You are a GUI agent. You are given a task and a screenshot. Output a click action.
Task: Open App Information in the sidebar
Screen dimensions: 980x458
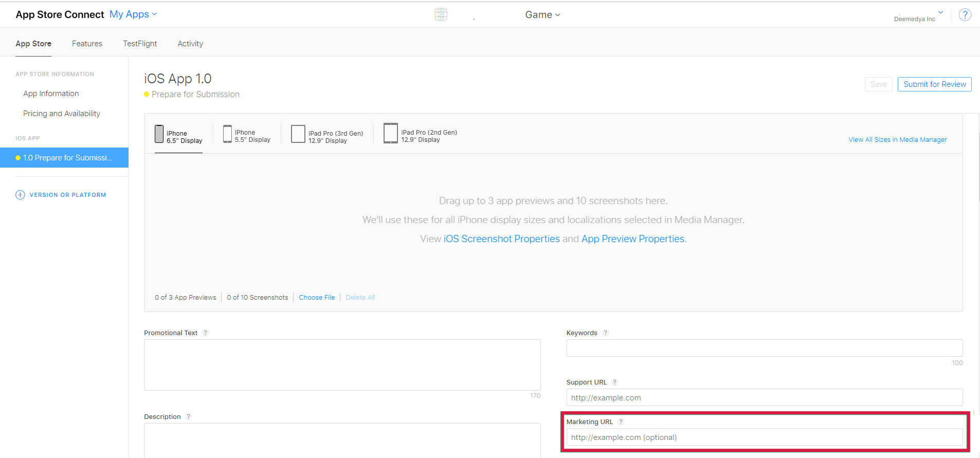point(51,94)
